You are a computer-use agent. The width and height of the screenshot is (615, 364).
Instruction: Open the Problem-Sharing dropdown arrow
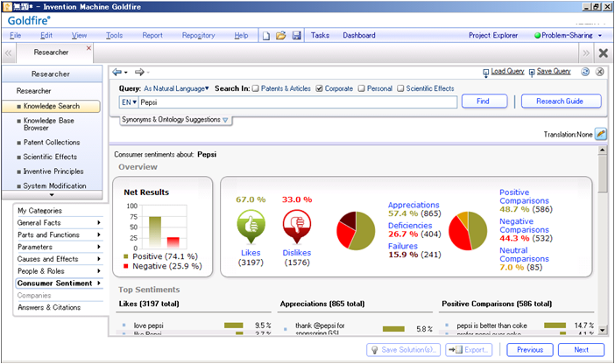[600, 36]
